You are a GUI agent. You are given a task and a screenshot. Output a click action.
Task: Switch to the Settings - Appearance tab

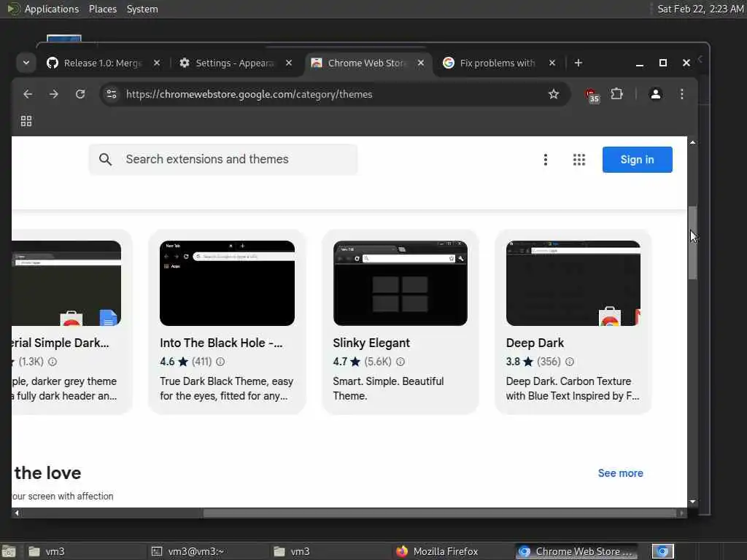coord(235,63)
